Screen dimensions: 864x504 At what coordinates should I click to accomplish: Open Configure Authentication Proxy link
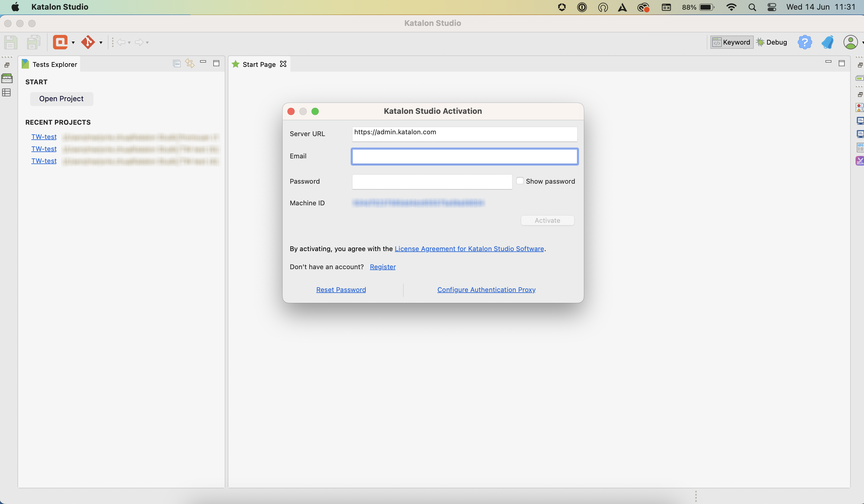coord(486,290)
